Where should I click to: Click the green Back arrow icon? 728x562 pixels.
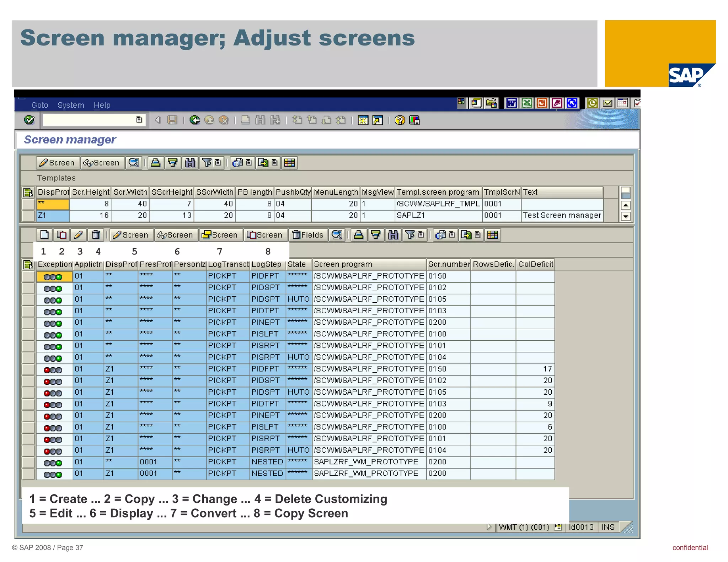(x=194, y=120)
